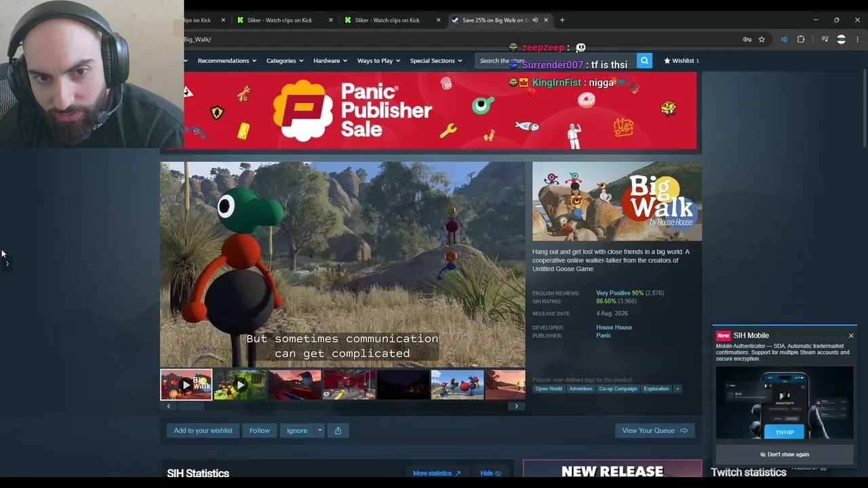The height and width of the screenshot is (488, 868).
Task: Open the Big Walk header capsule image
Action: point(617,201)
